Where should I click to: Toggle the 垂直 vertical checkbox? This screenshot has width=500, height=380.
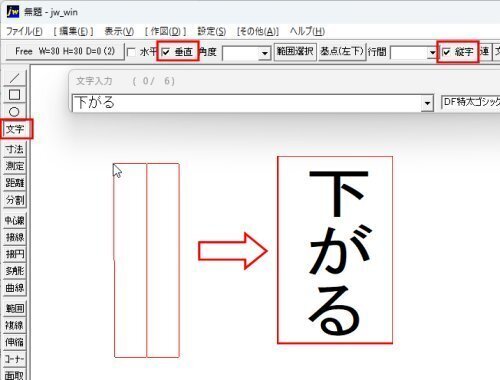[x=166, y=52]
